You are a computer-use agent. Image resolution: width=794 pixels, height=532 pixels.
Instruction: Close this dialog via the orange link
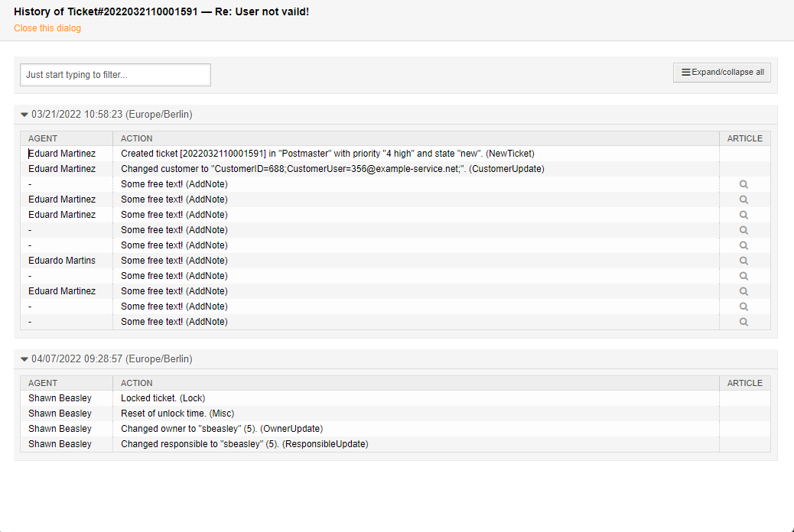click(x=47, y=28)
